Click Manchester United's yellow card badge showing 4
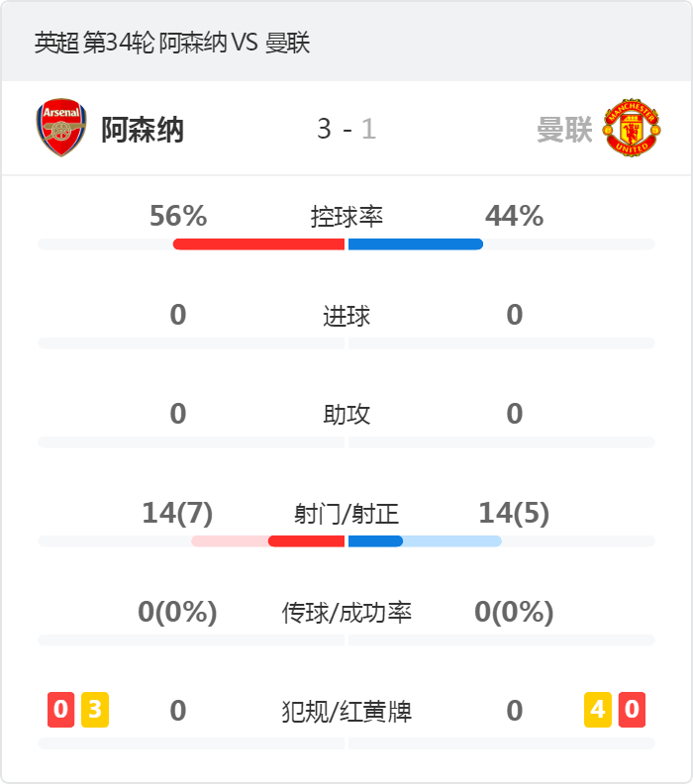The height and width of the screenshot is (784, 693). [598, 710]
